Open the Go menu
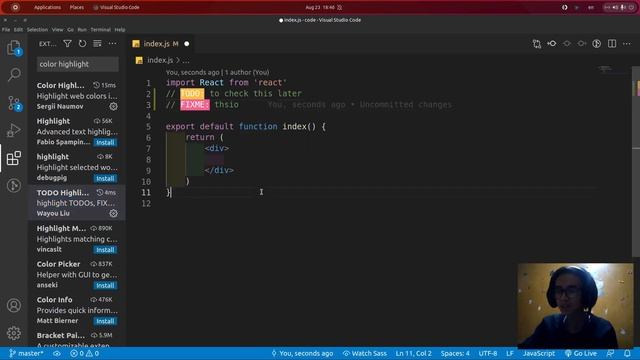The width and height of the screenshot is (640, 360). pyautogui.click(x=71, y=30)
